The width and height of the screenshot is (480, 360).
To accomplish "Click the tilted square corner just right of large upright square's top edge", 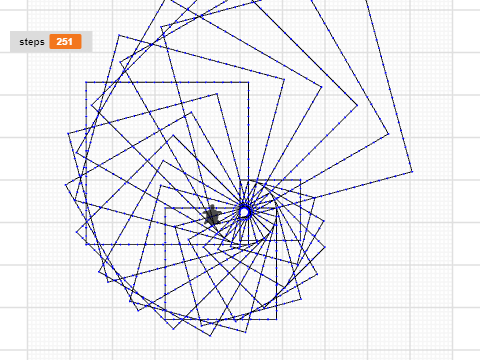I will (x=284, y=79).
